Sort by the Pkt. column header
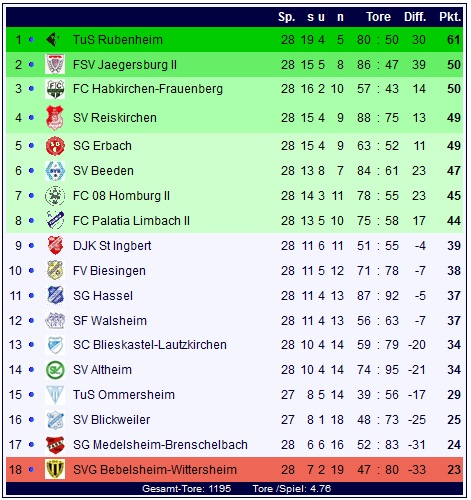The height and width of the screenshot is (500, 471). tap(450, 17)
